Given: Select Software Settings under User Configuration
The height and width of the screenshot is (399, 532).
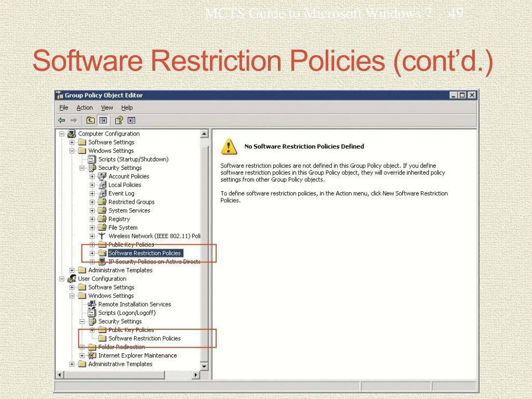Looking at the screenshot, I should coord(111,287).
